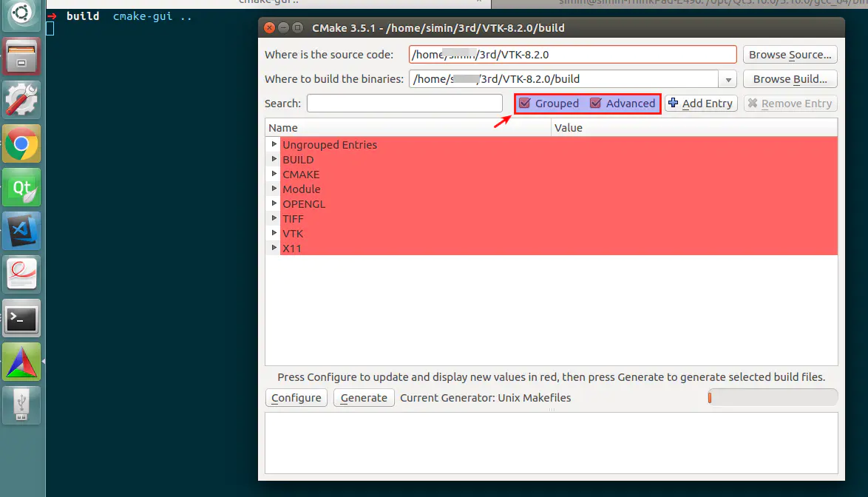This screenshot has height=497, width=868.
Task: Click the Configure button
Action: tap(296, 398)
